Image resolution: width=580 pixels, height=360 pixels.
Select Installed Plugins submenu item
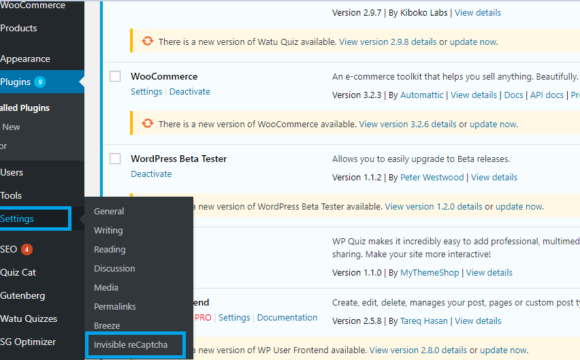(25, 108)
